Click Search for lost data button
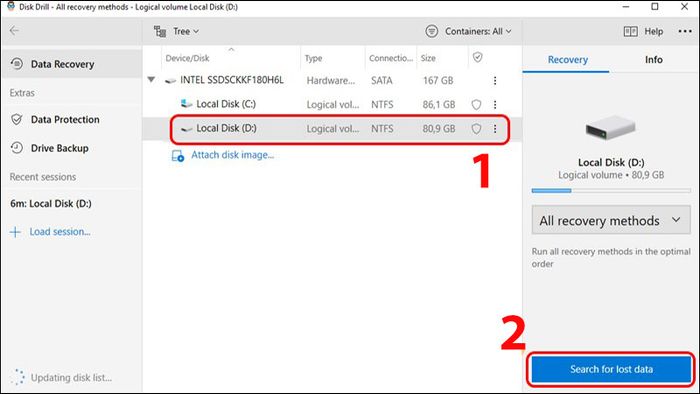This screenshot has width=700, height=394. (x=611, y=369)
